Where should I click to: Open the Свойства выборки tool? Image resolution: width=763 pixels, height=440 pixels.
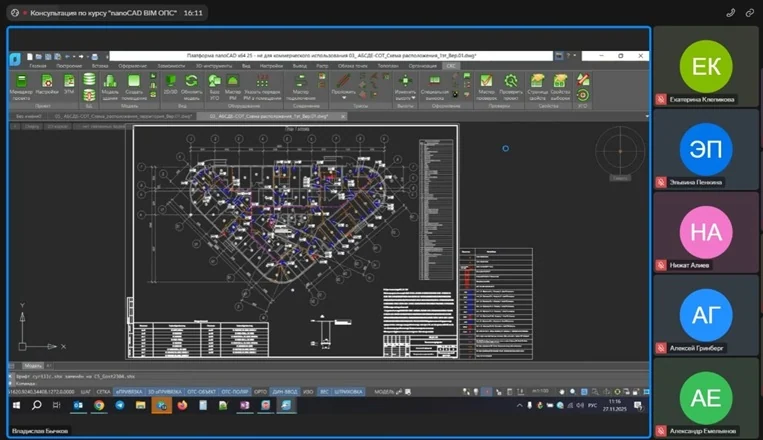(x=560, y=87)
